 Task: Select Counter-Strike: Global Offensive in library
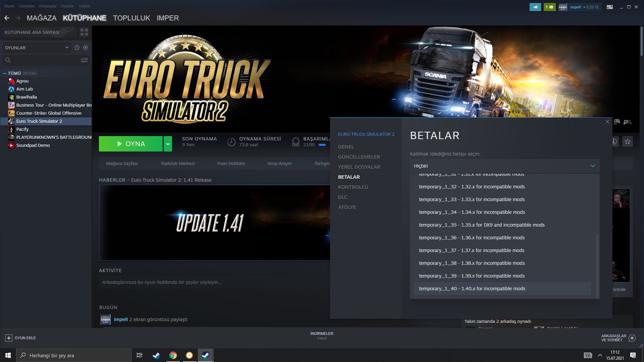pos(49,113)
